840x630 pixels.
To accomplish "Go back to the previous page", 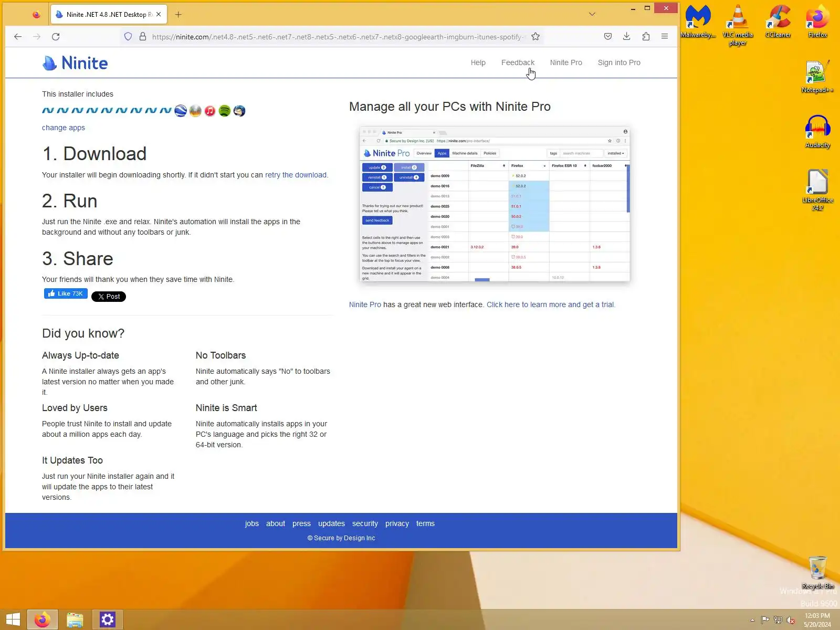I will pyautogui.click(x=18, y=37).
